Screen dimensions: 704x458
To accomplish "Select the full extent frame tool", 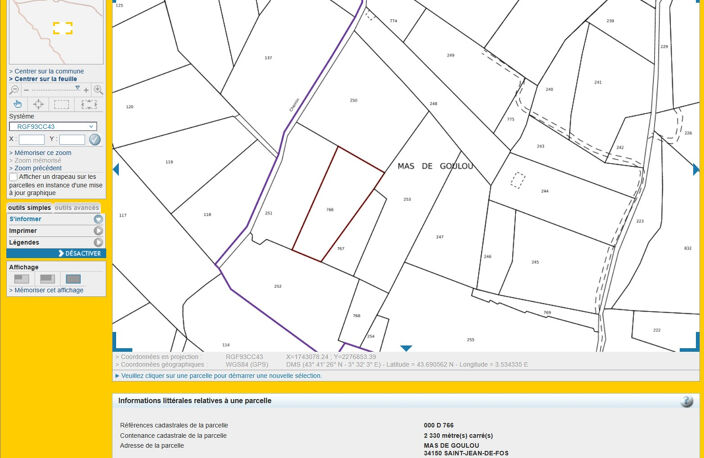I will pos(89,105).
